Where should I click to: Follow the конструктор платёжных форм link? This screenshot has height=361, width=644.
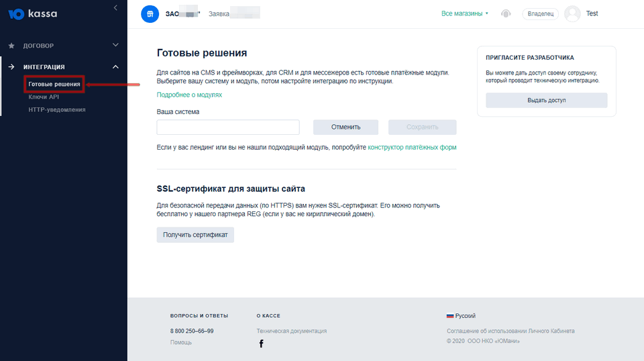tap(412, 146)
